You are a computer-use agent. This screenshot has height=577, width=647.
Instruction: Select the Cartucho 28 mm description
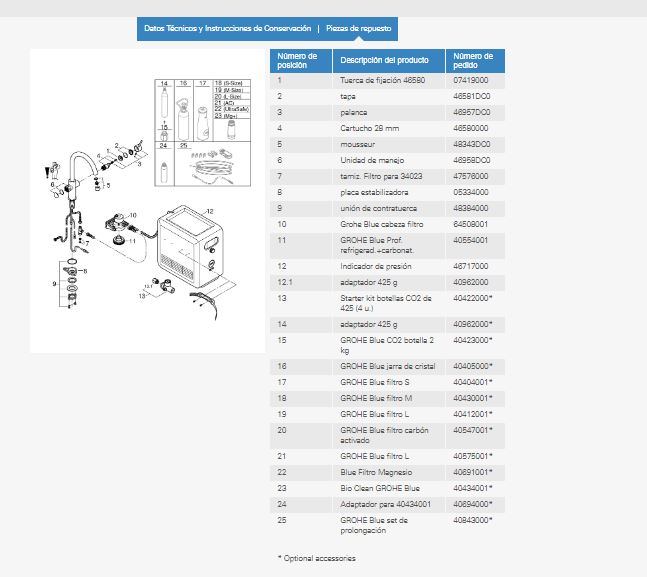point(370,128)
